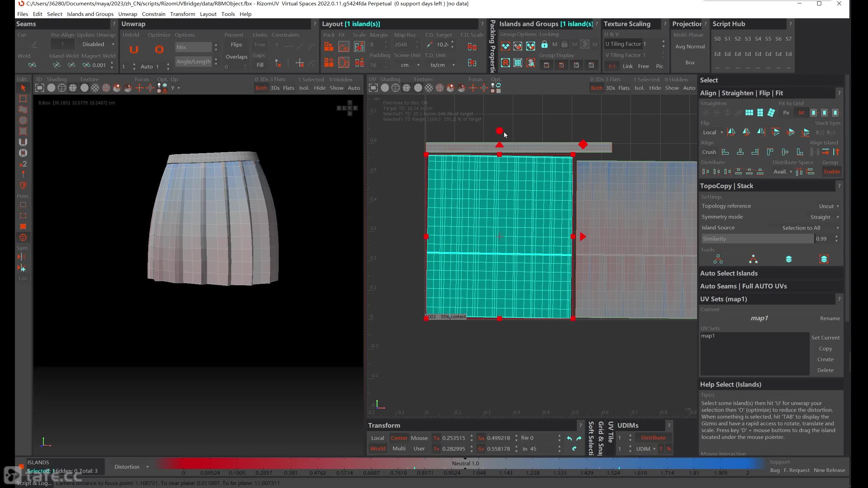The height and width of the screenshot is (488, 868).
Task: Click the Tu value field 0.253515
Action: pyautogui.click(x=454, y=438)
